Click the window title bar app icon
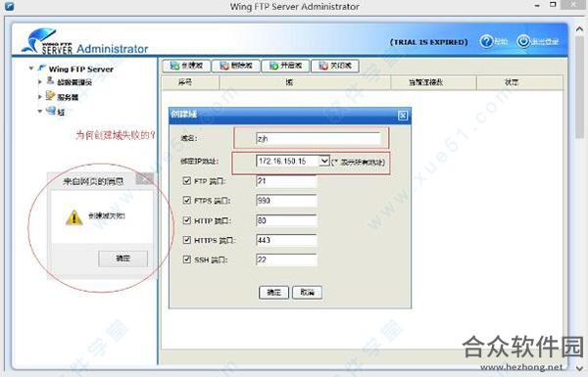588x377 pixels. point(10,6)
